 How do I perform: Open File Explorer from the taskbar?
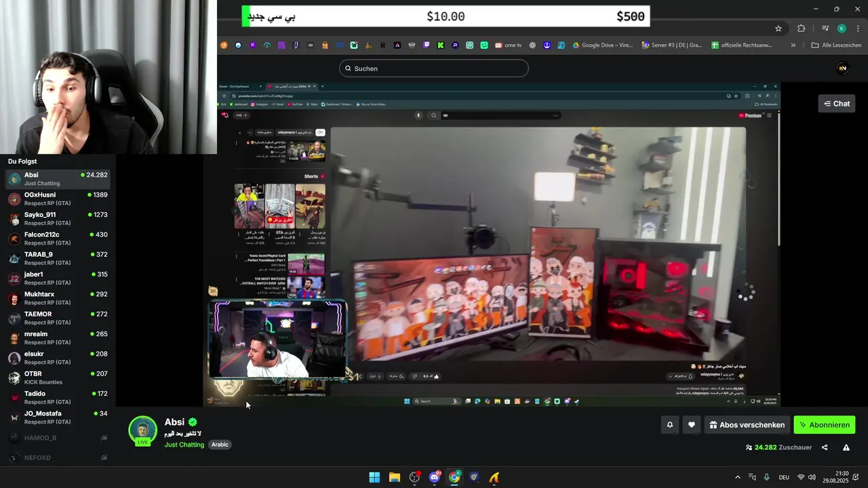[395, 477]
